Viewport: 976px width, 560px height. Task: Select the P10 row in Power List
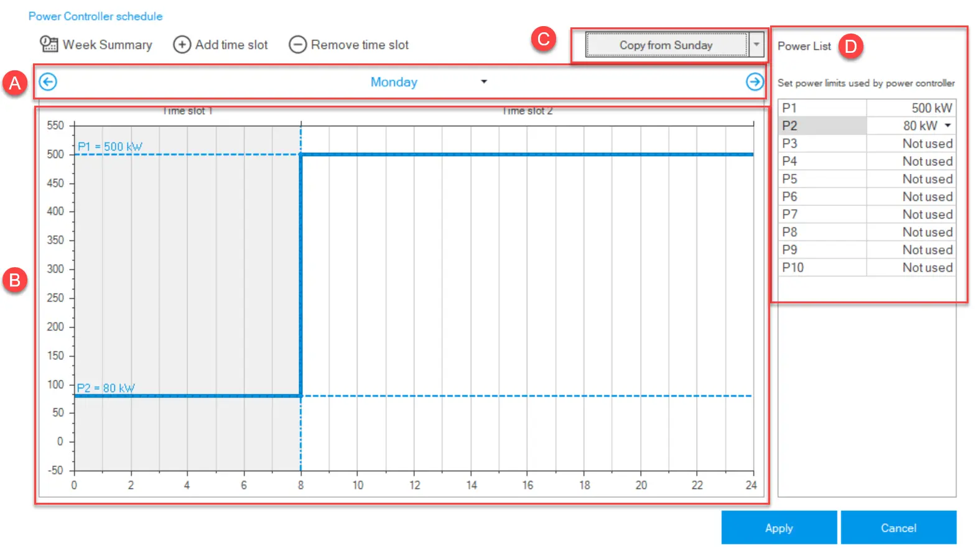click(x=821, y=268)
